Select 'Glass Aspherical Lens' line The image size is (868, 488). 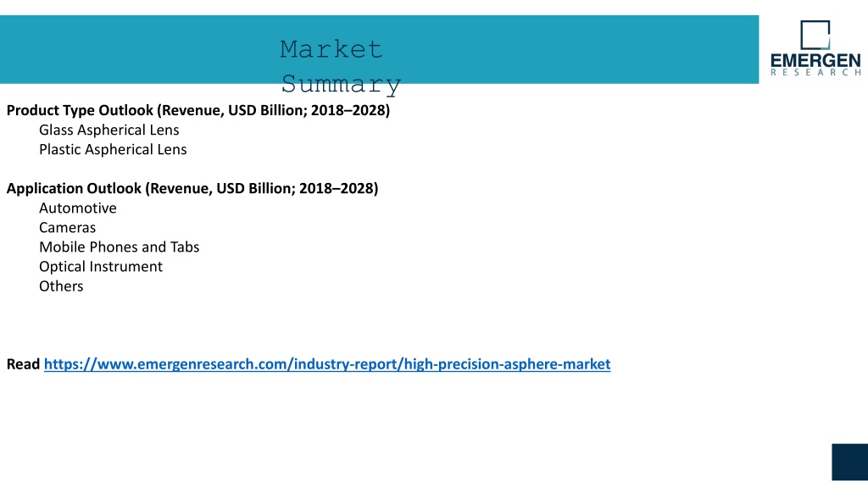click(109, 130)
